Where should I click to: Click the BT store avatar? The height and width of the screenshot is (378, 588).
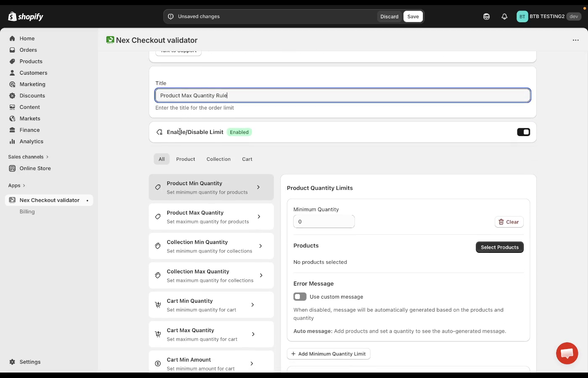pos(522,16)
